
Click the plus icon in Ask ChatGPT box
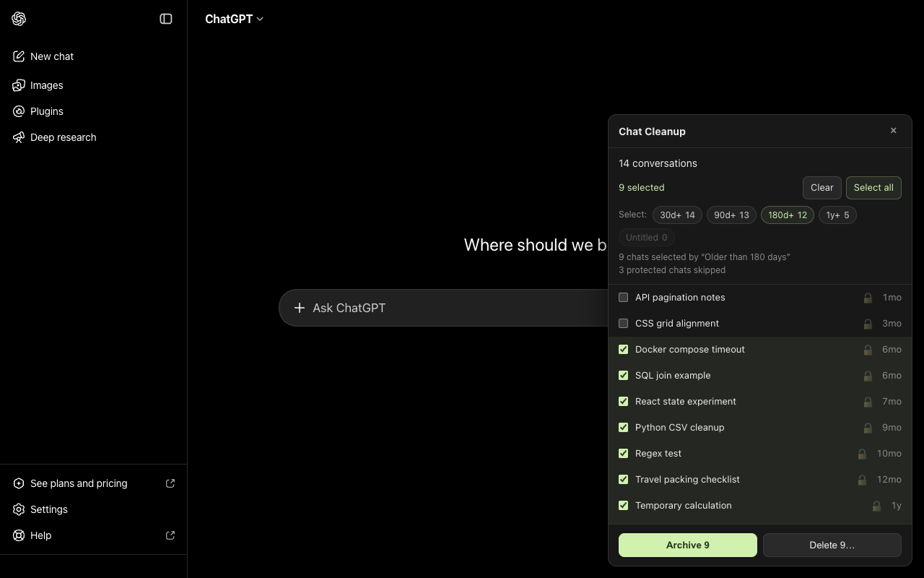coord(300,308)
